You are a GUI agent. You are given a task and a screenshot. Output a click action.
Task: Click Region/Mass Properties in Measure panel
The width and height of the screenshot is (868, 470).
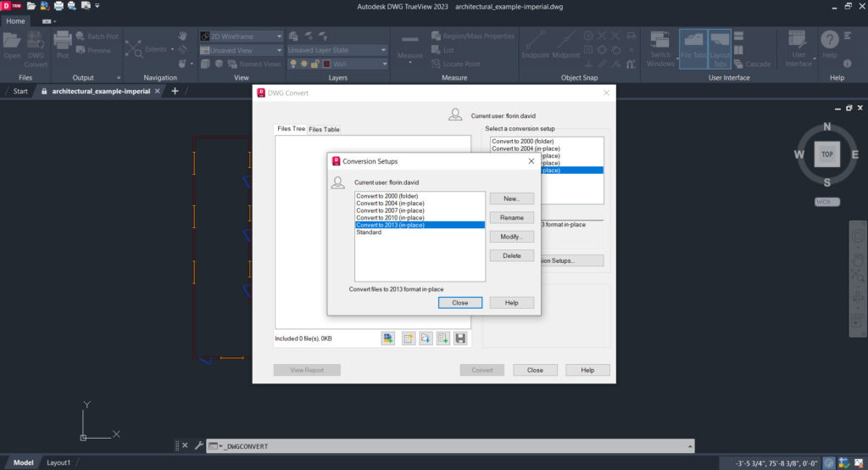click(473, 36)
